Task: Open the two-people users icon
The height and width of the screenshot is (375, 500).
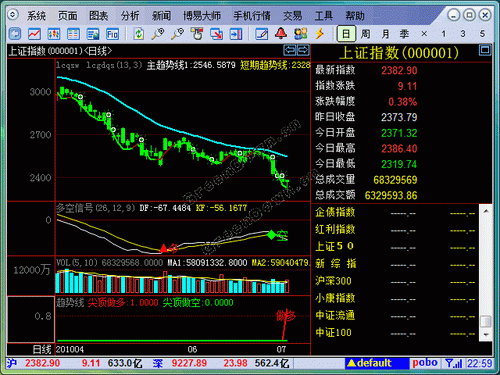Action: [300, 33]
